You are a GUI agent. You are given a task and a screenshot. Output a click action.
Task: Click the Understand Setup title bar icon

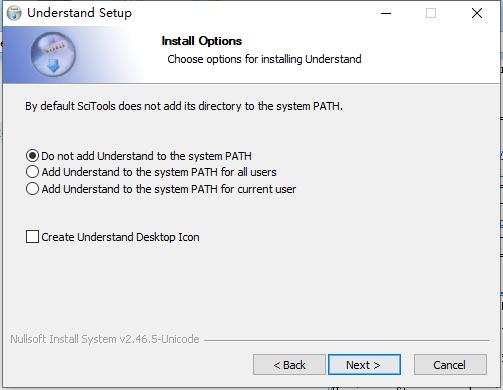pos(14,13)
